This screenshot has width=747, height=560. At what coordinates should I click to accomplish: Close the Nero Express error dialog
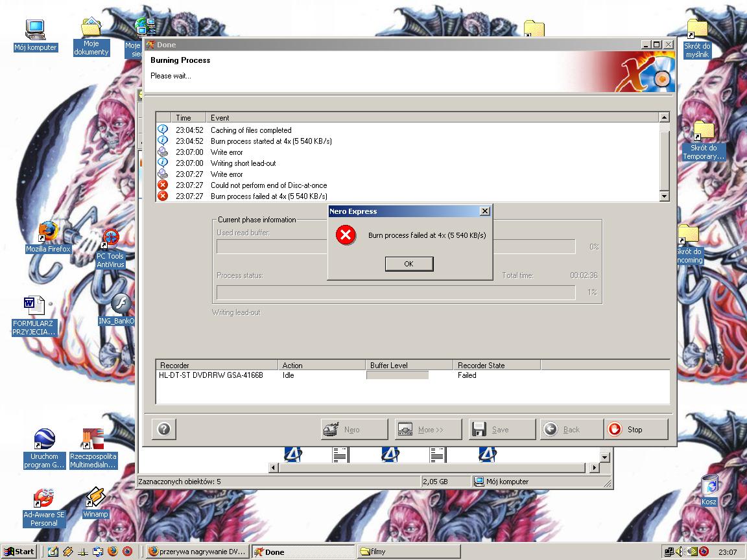[484, 211]
